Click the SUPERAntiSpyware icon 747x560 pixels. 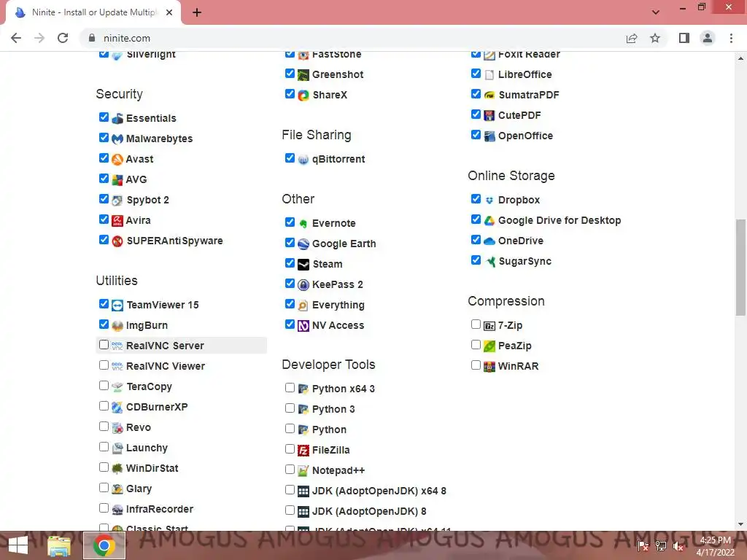(117, 241)
